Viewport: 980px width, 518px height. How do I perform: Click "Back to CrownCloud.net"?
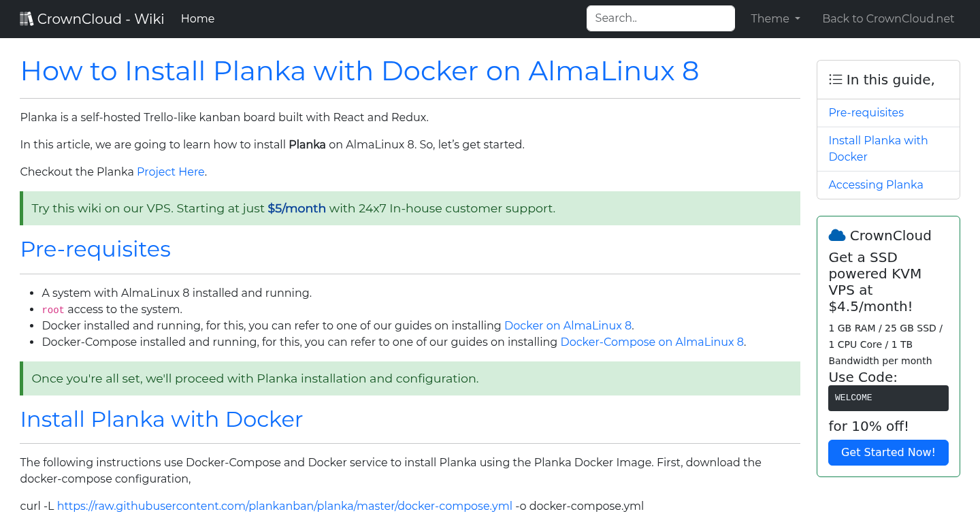click(x=888, y=18)
